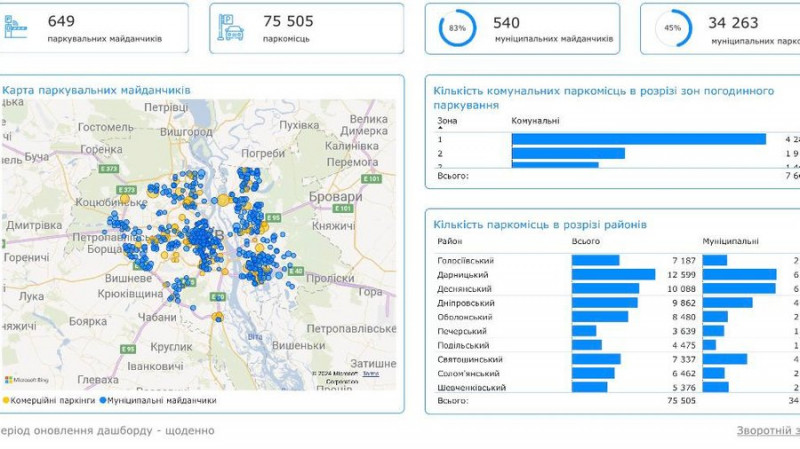The height and width of the screenshot is (449, 800).
Task: Click the Бровари label on the map
Action: click(x=335, y=197)
